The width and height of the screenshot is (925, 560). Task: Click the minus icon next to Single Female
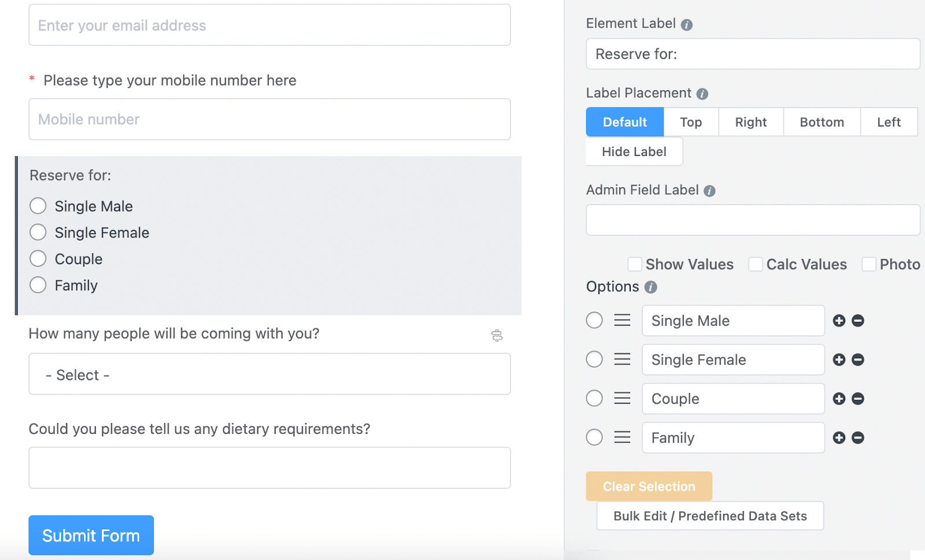pos(857,359)
